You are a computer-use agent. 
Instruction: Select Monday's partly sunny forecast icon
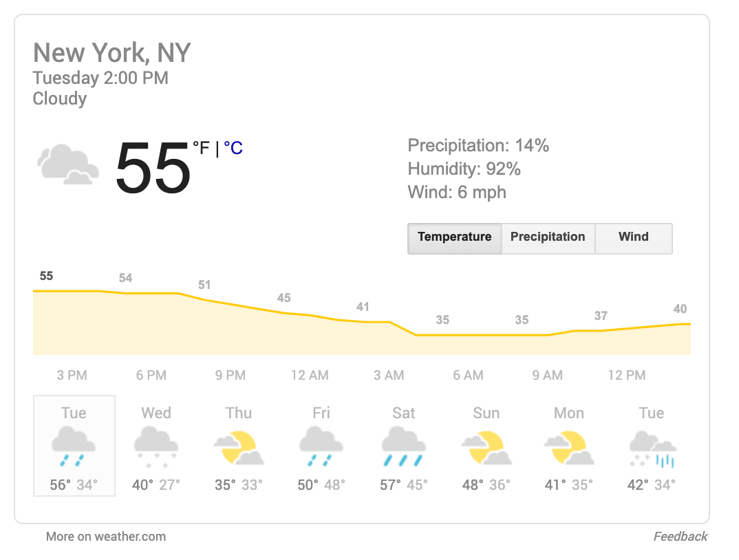569,448
